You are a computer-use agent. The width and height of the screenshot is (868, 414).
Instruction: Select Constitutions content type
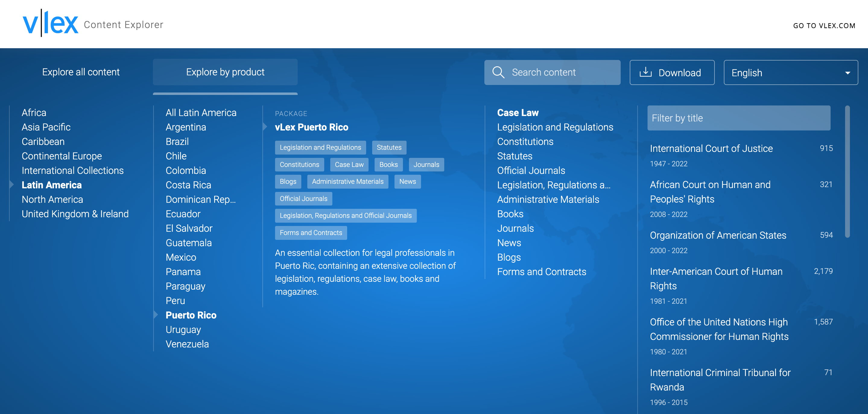[525, 141]
